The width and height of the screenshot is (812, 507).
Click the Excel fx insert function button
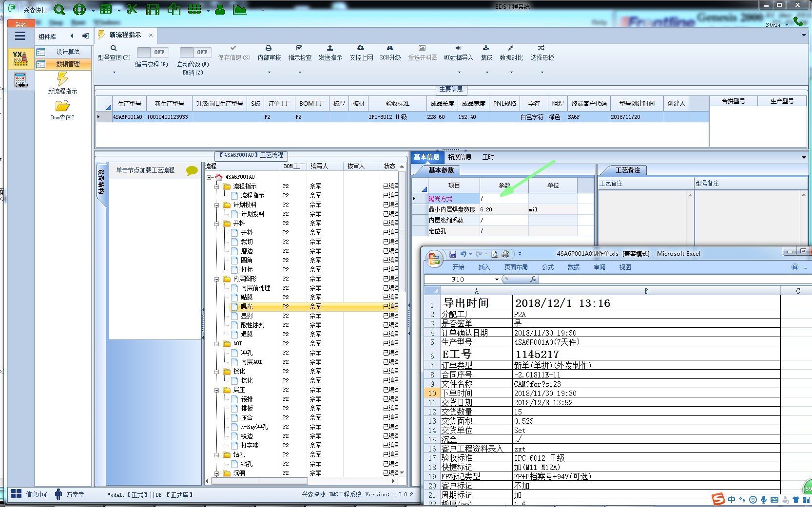coord(533,279)
